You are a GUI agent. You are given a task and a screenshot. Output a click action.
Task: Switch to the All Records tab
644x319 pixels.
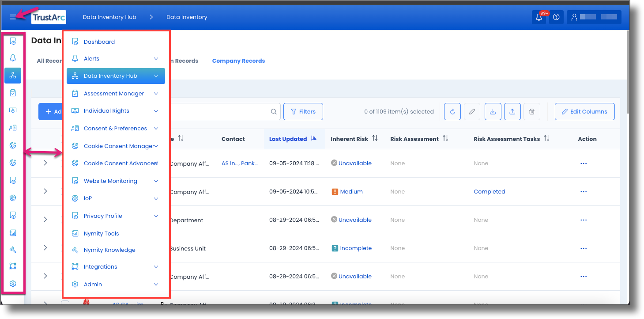pos(49,61)
